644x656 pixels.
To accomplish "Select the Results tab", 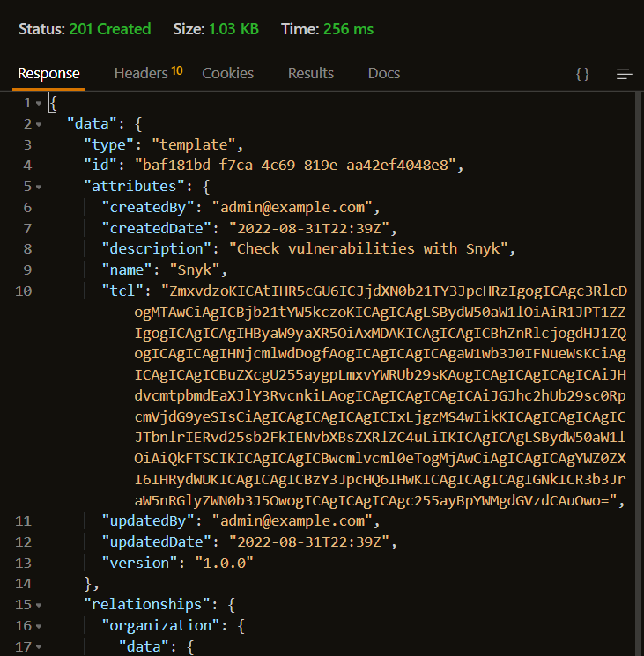I will tap(310, 73).
